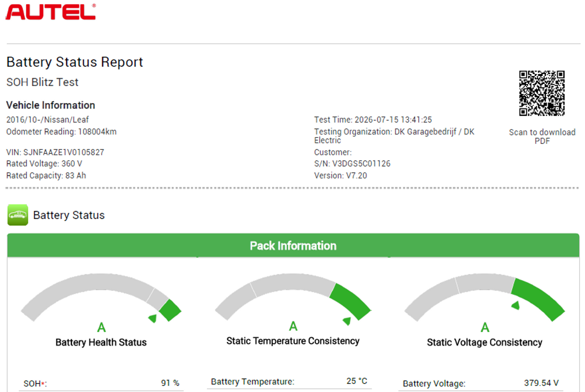Select 'Odometer Reading: 108004km' text

click(x=61, y=132)
